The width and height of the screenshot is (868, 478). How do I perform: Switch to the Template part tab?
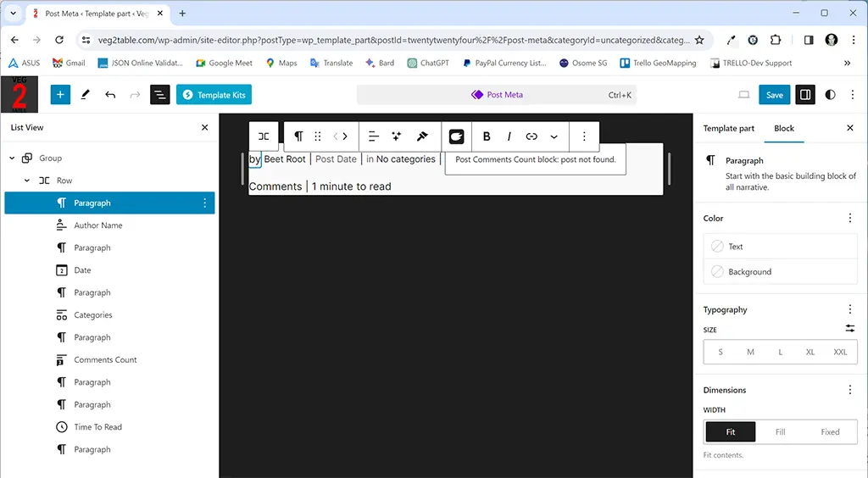coord(728,128)
